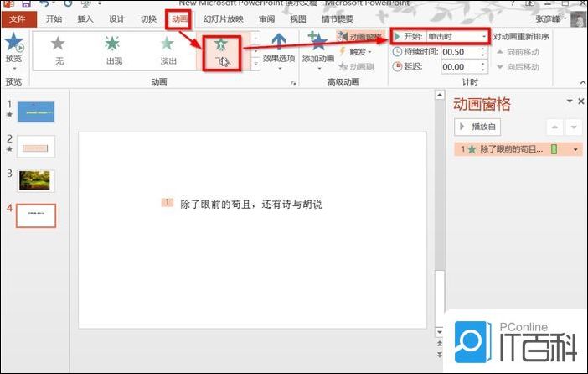Image resolution: width=588 pixels, height=374 pixels.
Task: Click the Redo icon in quick access
Action: [x=68, y=3]
